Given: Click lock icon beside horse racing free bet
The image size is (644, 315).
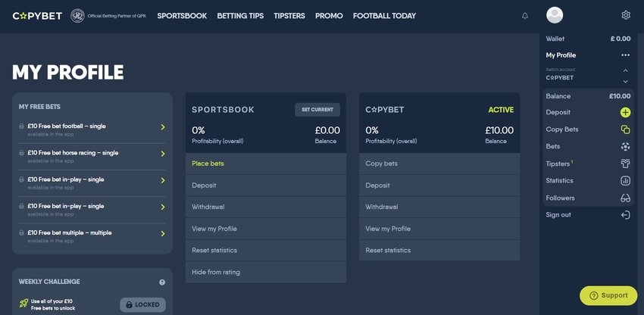Looking at the screenshot, I should pos(21,153).
